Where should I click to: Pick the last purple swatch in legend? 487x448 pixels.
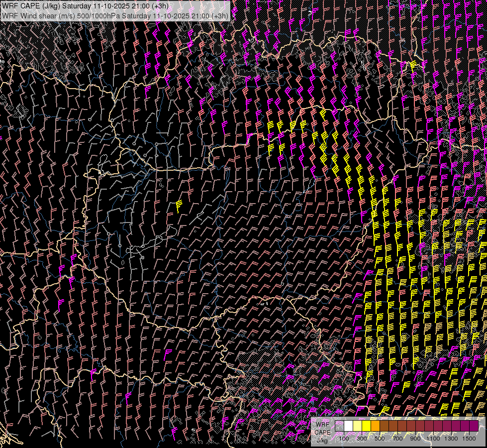[474, 426]
